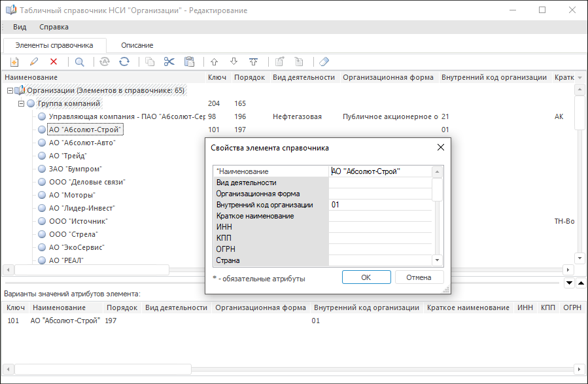Click the red delete X icon
The image size is (588, 384).
[54, 61]
